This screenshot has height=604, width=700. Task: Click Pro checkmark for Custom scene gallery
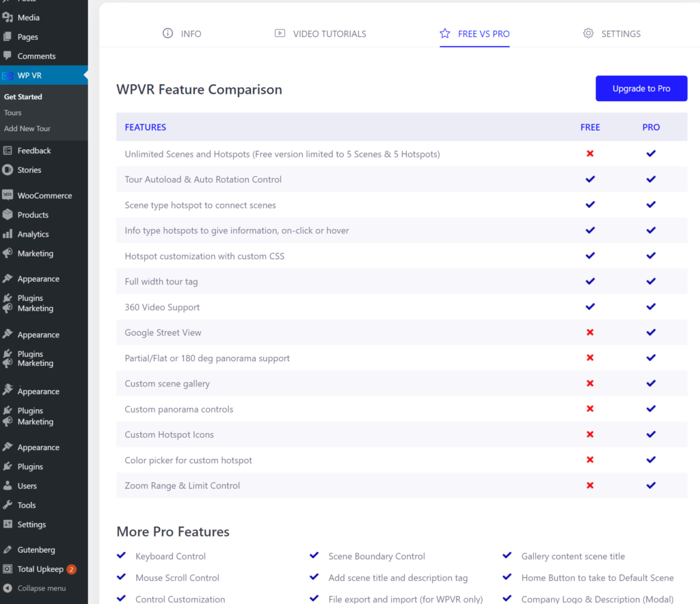651,384
